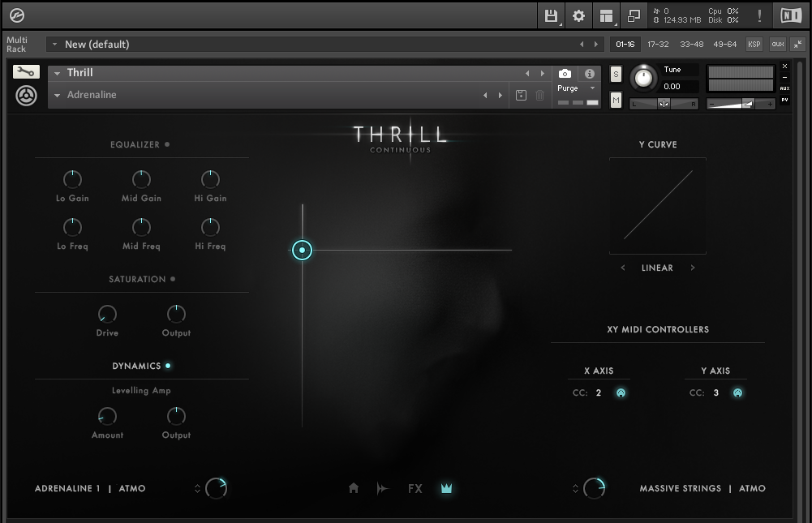Click the exclamation panic icon

(759, 15)
